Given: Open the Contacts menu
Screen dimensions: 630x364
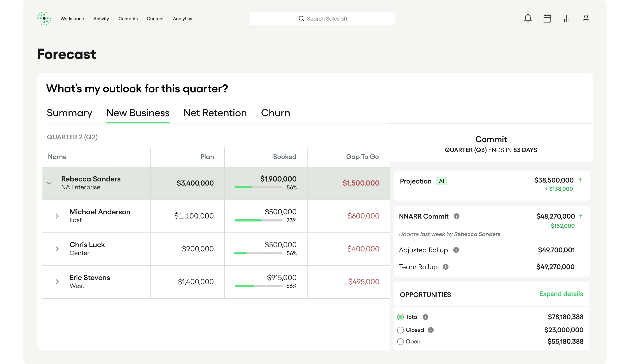Looking at the screenshot, I should [128, 19].
